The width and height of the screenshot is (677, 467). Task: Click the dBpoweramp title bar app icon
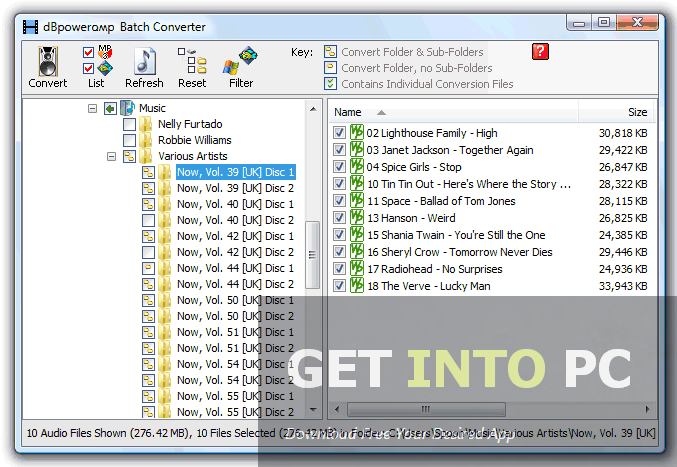(30, 27)
